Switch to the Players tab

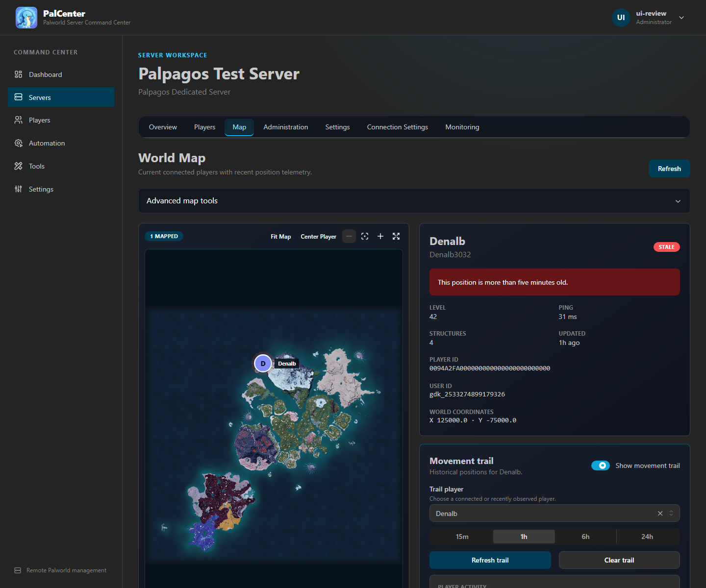204,127
